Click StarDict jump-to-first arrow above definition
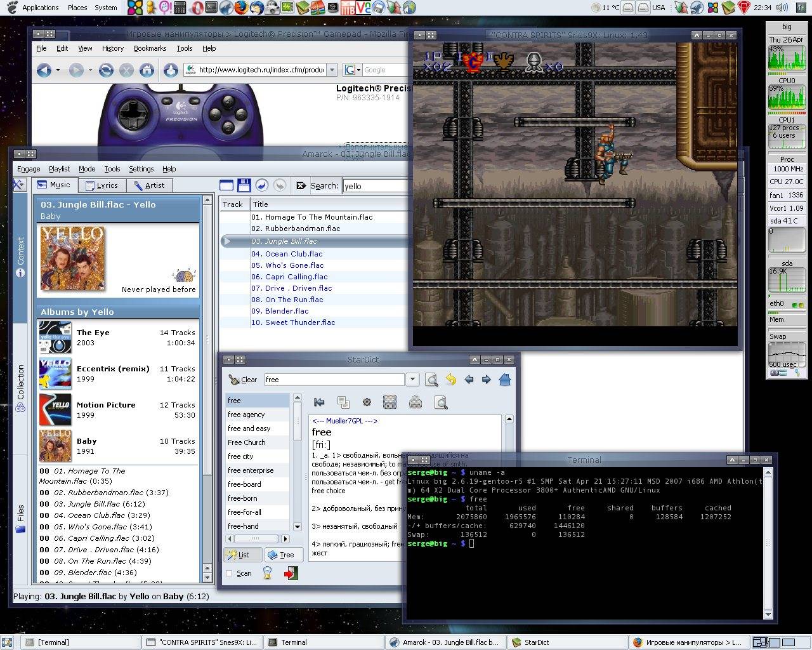812x650 pixels. [319, 402]
